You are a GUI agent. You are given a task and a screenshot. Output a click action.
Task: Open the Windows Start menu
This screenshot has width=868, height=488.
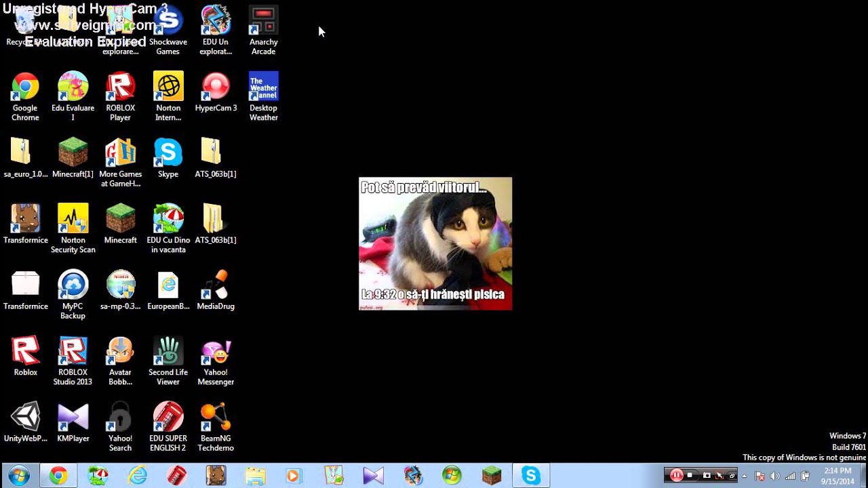coord(18,476)
